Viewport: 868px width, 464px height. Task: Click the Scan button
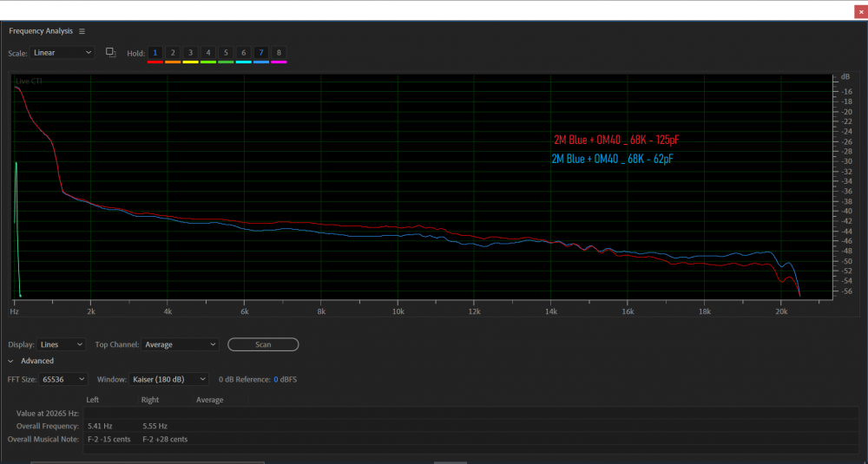click(263, 344)
